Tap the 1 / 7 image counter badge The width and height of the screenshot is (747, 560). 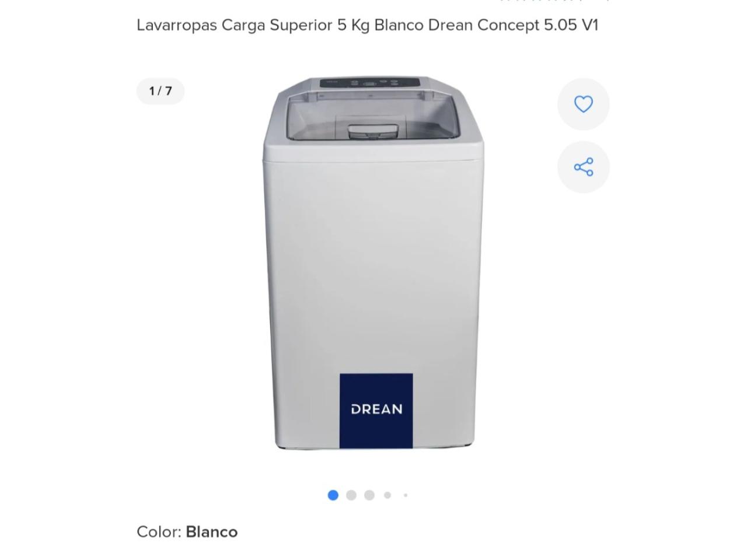pos(160,91)
